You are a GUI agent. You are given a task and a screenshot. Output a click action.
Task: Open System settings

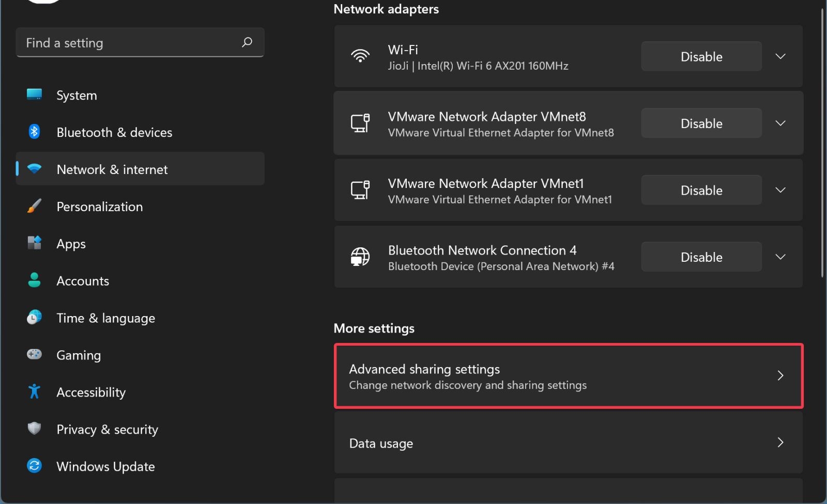tap(140, 95)
